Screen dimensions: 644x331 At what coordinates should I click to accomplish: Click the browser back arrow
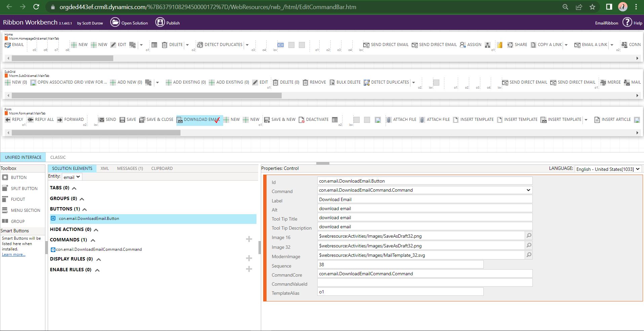pyautogui.click(x=9, y=7)
